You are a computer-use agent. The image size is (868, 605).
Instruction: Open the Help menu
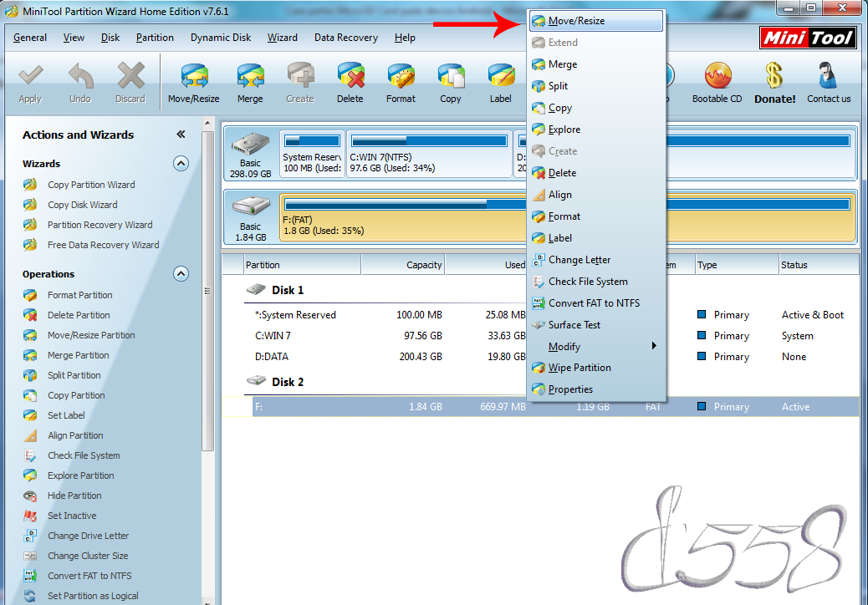coord(405,38)
